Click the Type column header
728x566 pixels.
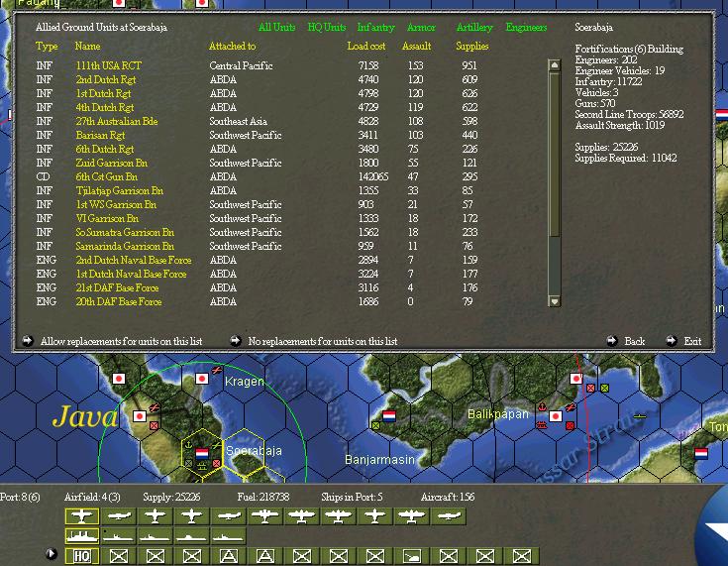click(47, 46)
